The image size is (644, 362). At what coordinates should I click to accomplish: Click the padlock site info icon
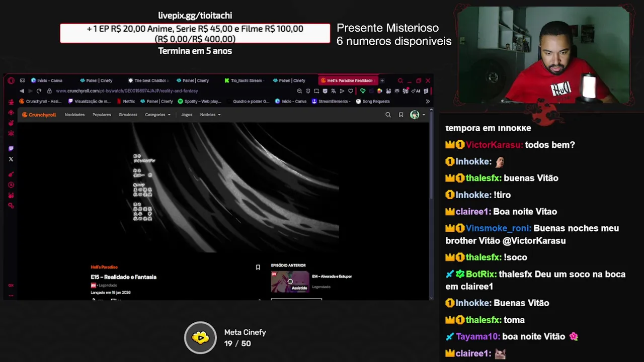(49, 91)
